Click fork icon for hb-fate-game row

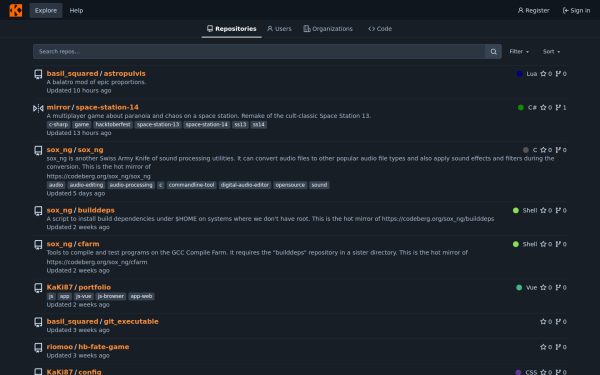[558, 347]
